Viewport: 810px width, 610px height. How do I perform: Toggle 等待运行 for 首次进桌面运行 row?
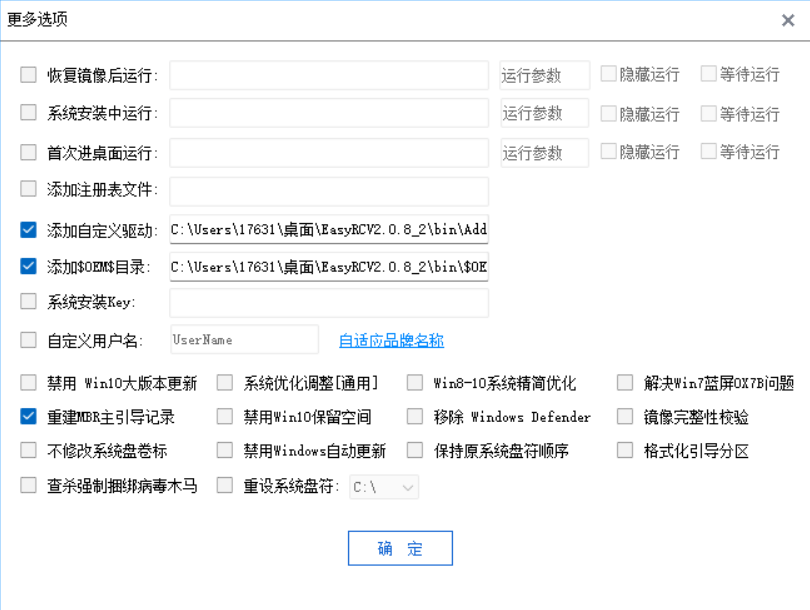click(708, 152)
